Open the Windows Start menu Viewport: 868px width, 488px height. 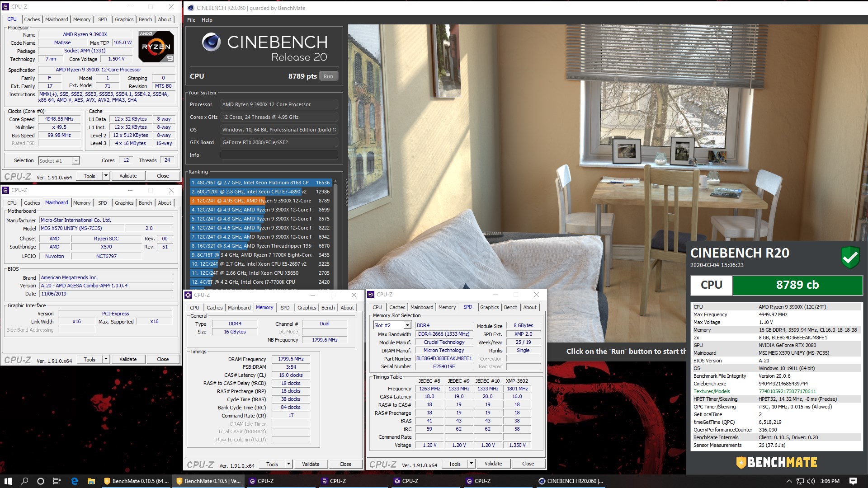tap(8, 481)
